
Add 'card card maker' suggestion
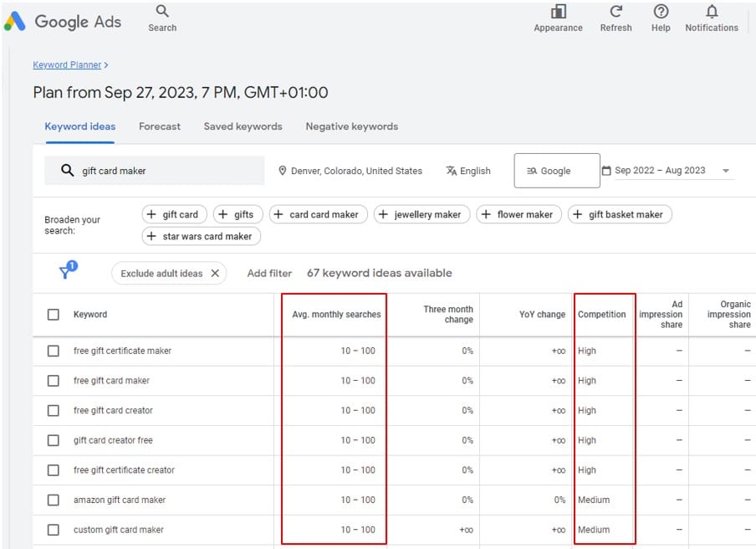coord(319,215)
